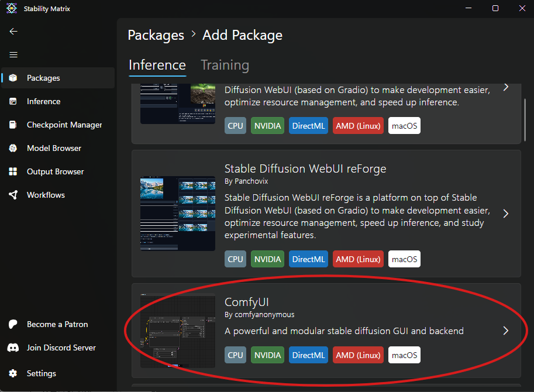Click the AMD (Linux) badge on top package

pyautogui.click(x=359, y=126)
